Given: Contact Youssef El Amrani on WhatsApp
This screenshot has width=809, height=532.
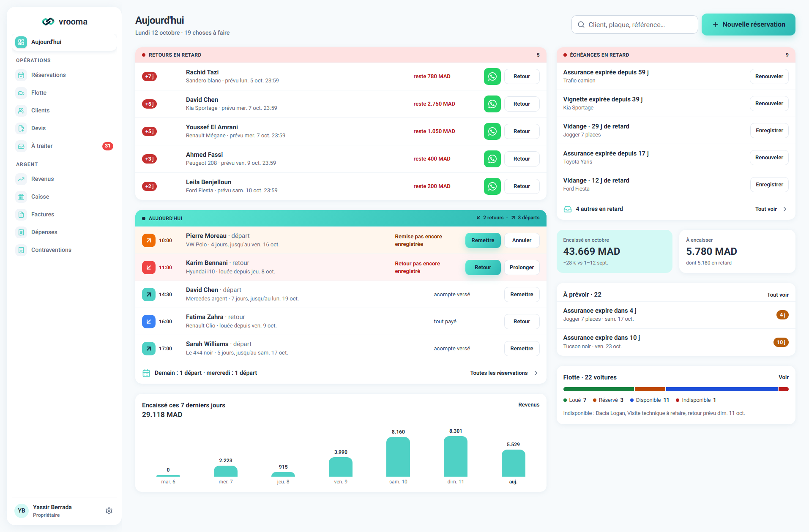Looking at the screenshot, I should 492,131.
